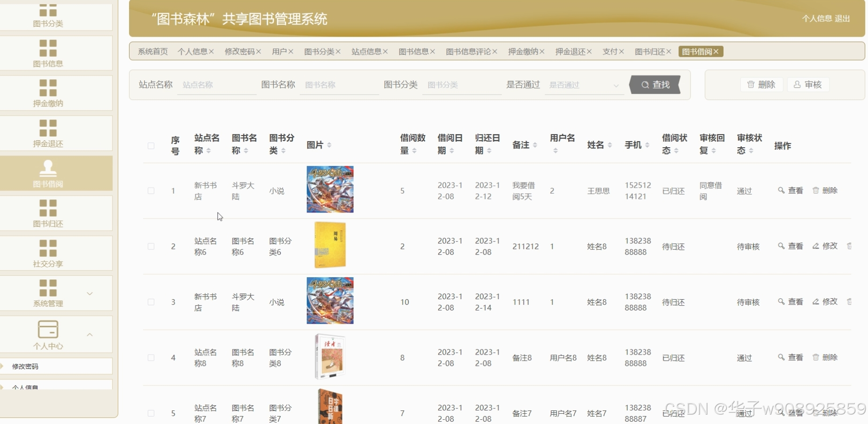Close the 图书借阅 tab with X

(x=716, y=52)
